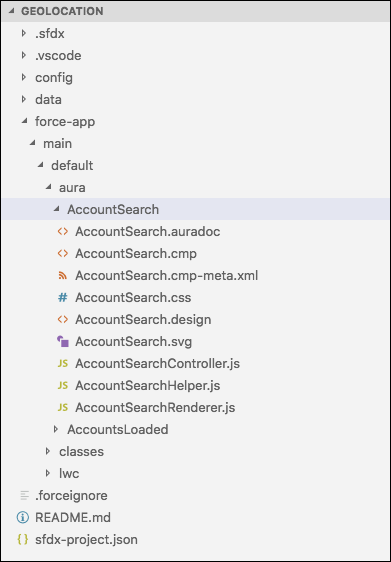Open AccountSearch.cmp-meta.xml file name
391x562 pixels.
tap(167, 276)
